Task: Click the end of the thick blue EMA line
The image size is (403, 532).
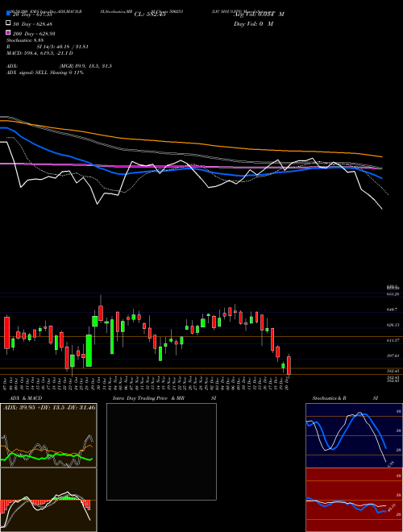Action: click(x=381, y=178)
